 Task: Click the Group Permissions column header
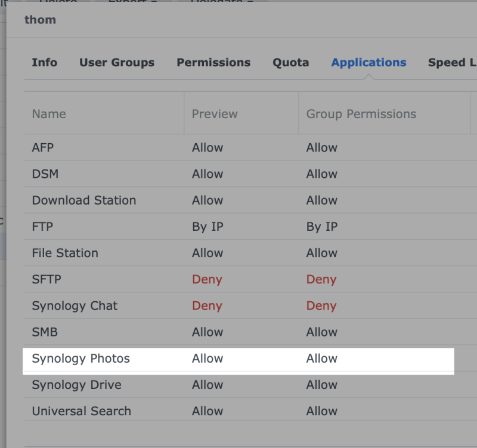tap(385, 114)
